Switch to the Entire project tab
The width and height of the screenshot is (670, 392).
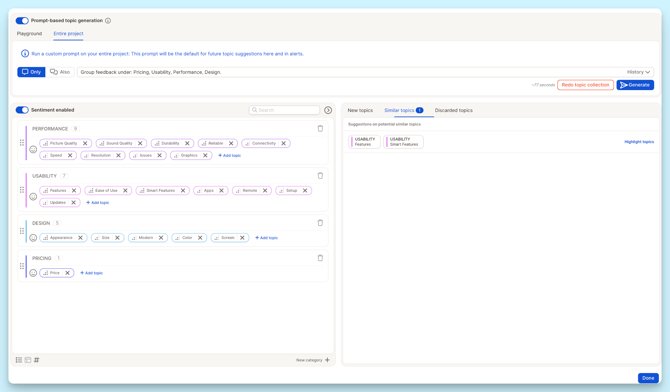(68, 33)
